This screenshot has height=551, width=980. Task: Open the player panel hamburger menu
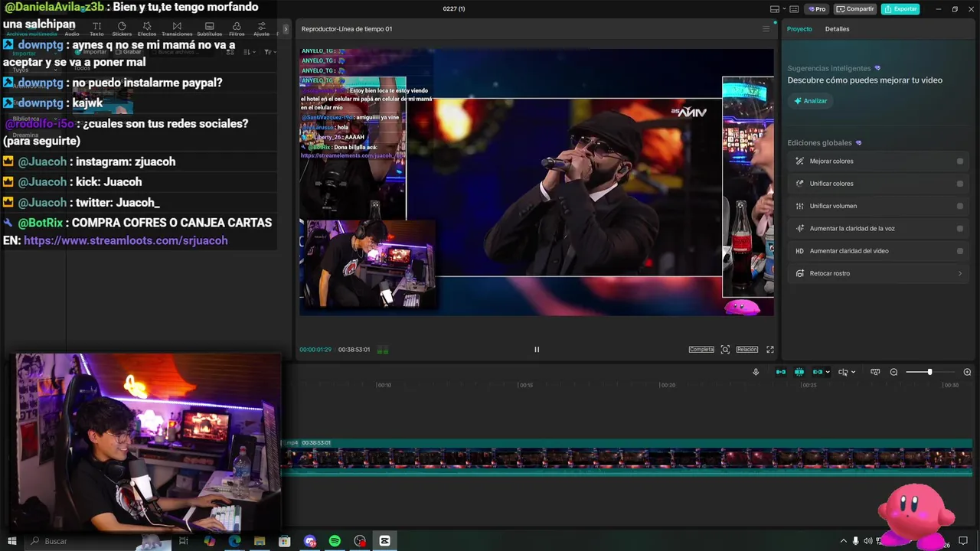766,29
